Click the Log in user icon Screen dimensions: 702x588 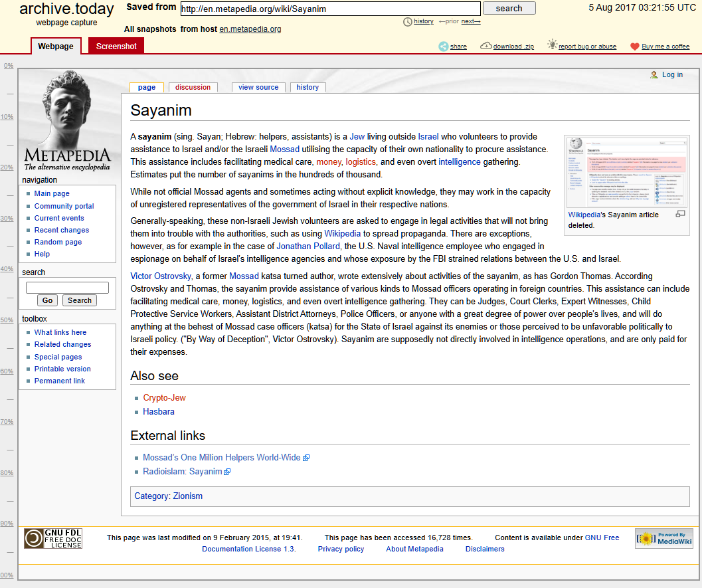pyautogui.click(x=654, y=75)
